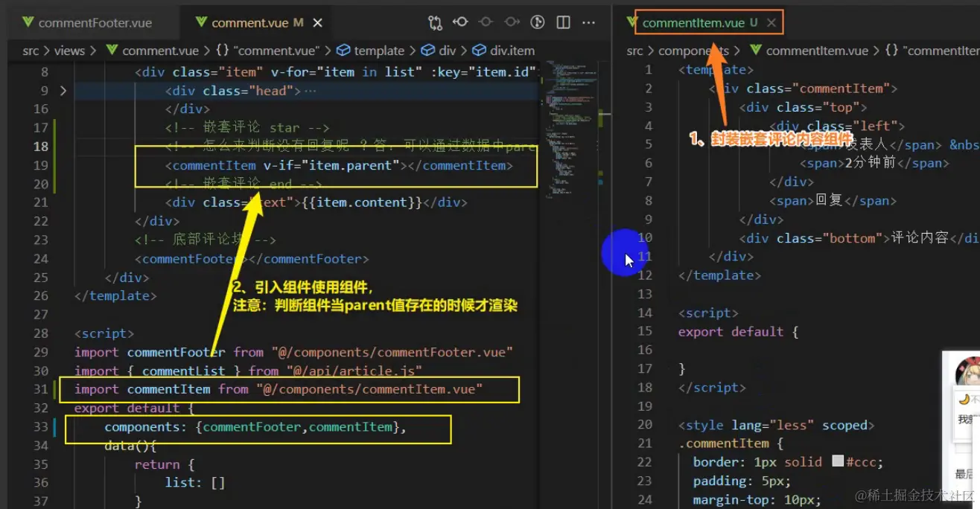980x509 pixels.
Task: Click line number 18 in the left editor
Action: (x=40, y=147)
